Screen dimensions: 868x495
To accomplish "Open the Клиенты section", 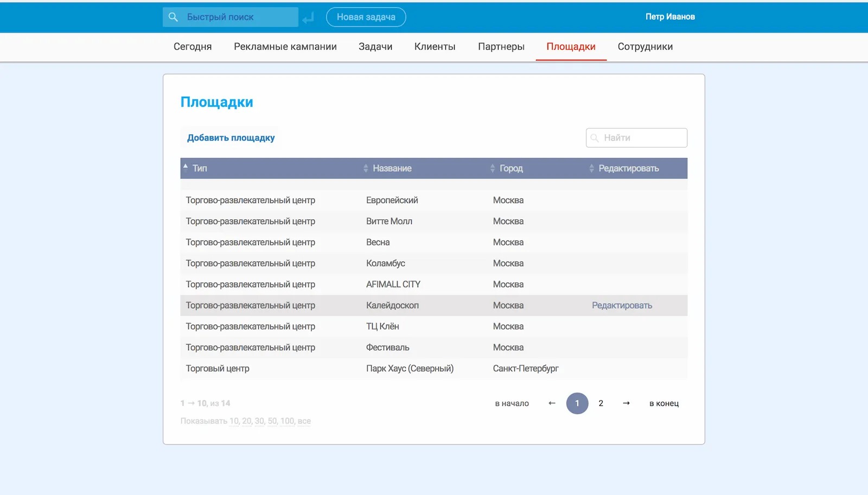I will click(x=435, y=47).
